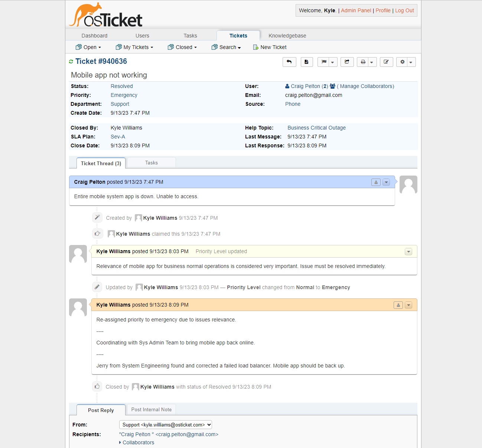Open the ticket settings gear icon

pos(402,62)
